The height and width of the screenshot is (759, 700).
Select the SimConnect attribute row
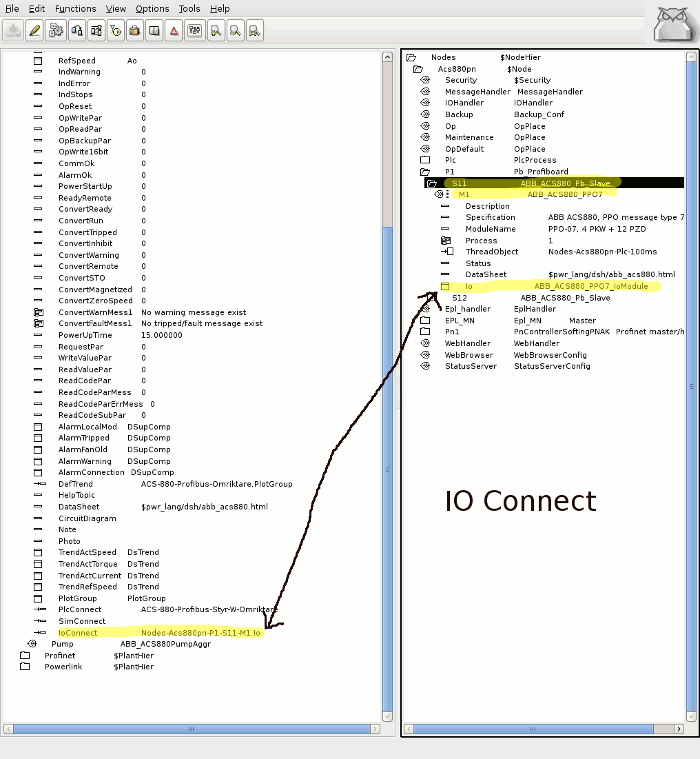pyautogui.click(x=69, y=621)
